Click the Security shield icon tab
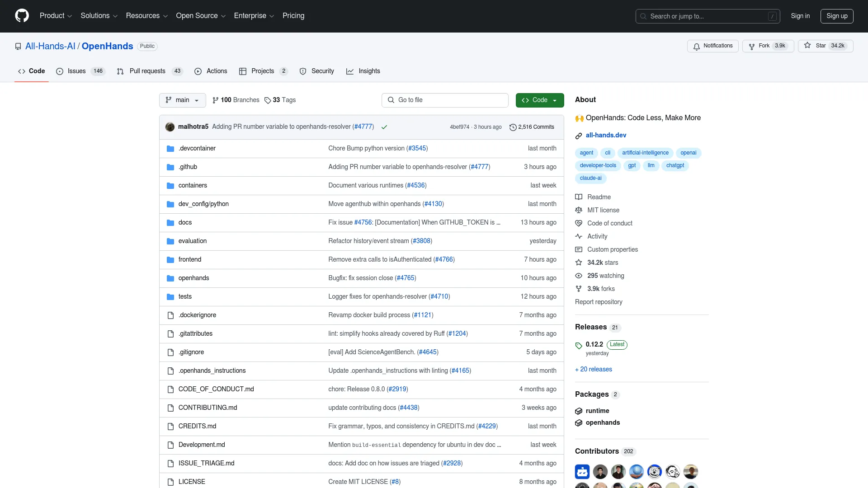 (303, 71)
